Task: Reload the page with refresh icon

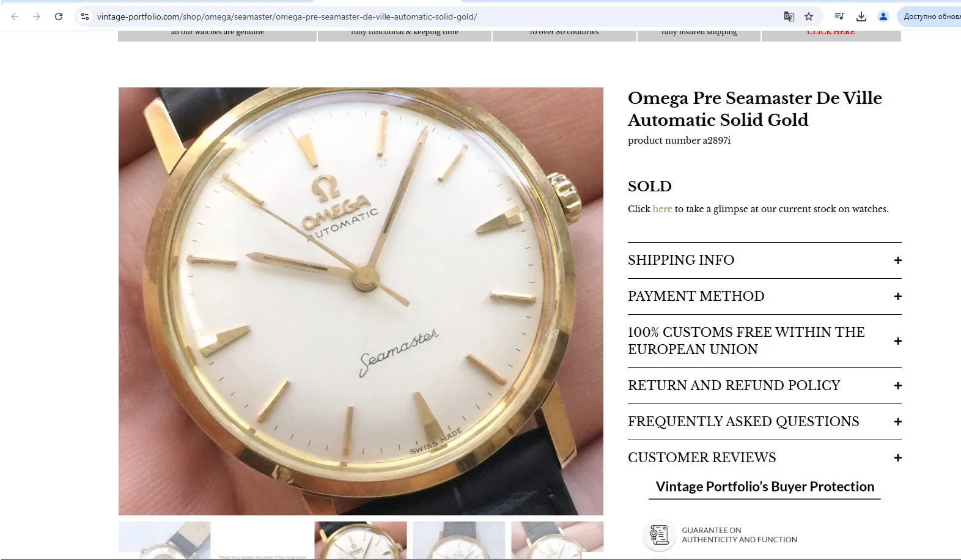Action: coord(59,17)
